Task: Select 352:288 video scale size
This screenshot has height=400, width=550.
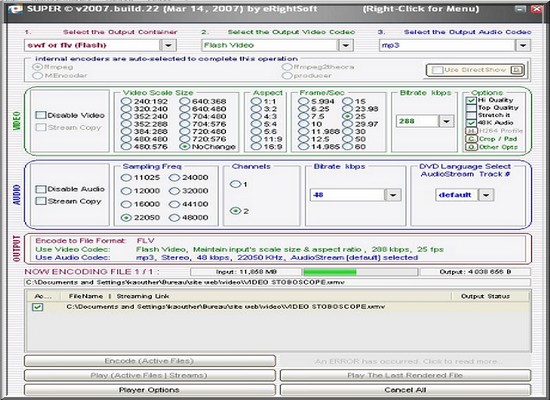Action: [x=126, y=124]
